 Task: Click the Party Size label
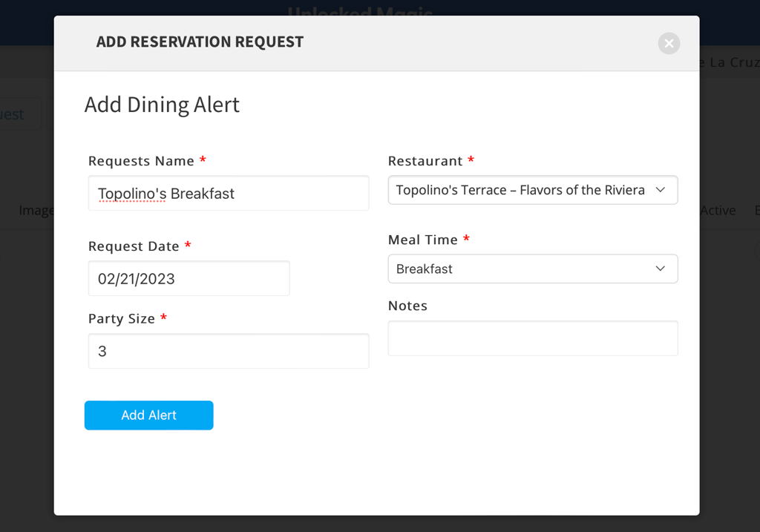point(122,318)
